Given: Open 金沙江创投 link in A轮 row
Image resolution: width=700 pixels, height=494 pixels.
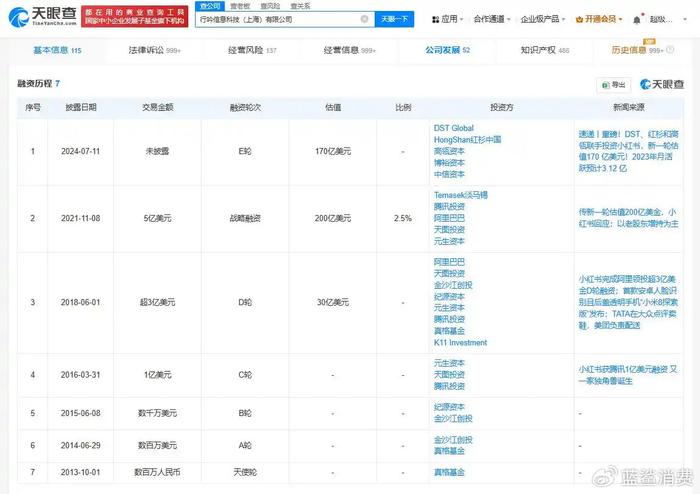Looking at the screenshot, I should tap(453, 440).
